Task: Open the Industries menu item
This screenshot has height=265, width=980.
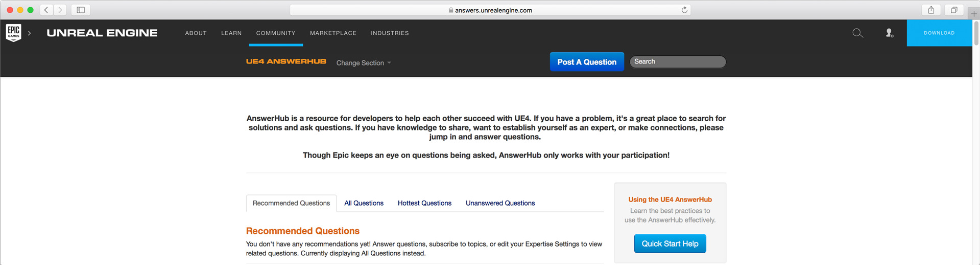Action: pos(390,33)
